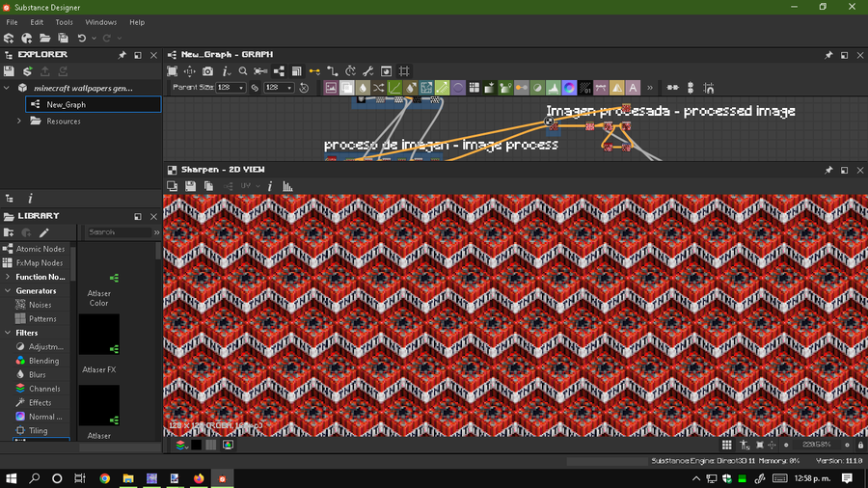Collapse the minecraft wallpapers package
This screenshot has height=488, width=868.
pos(7,88)
